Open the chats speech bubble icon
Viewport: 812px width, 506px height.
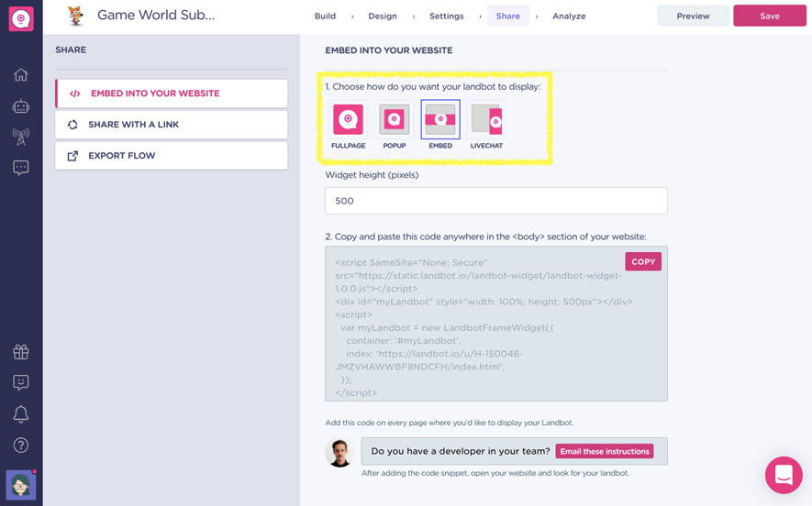(21, 168)
